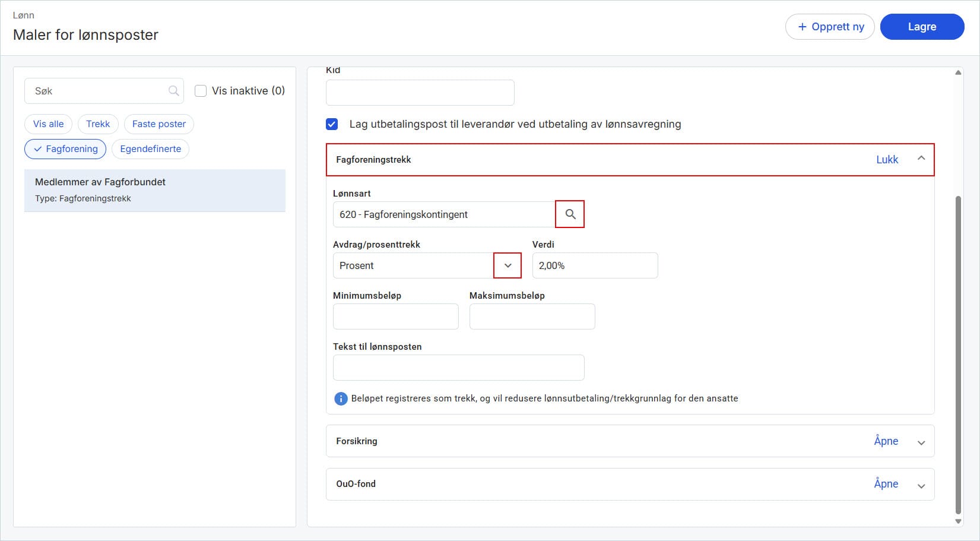Click the scrollbar up arrow
The height and width of the screenshot is (541, 980).
(958, 72)
